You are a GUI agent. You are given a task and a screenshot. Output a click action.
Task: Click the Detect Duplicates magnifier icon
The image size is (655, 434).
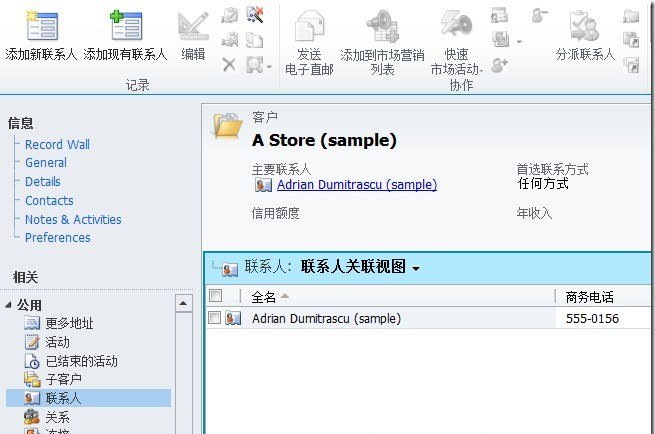pyautogui.click(x=254, y=65)
